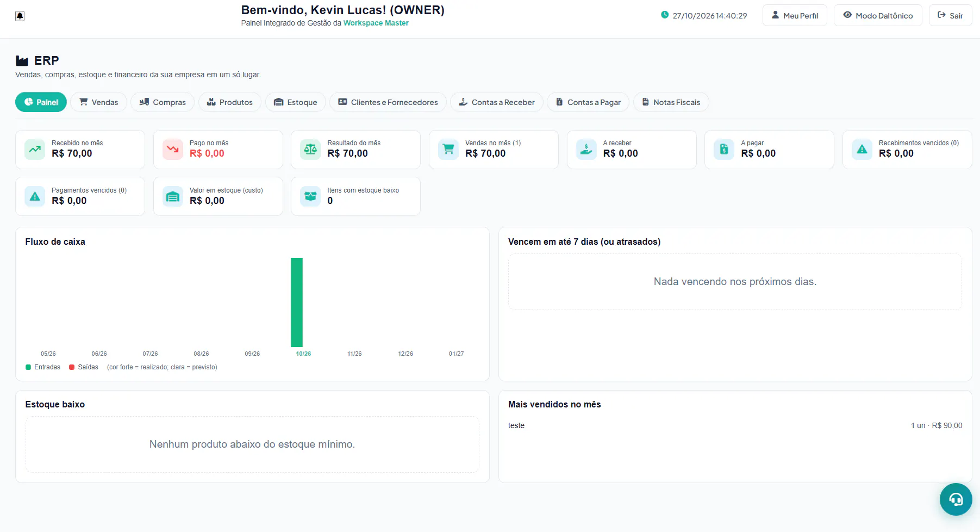
Task: Select the Painel tab
Action: [x=41, y=102]
